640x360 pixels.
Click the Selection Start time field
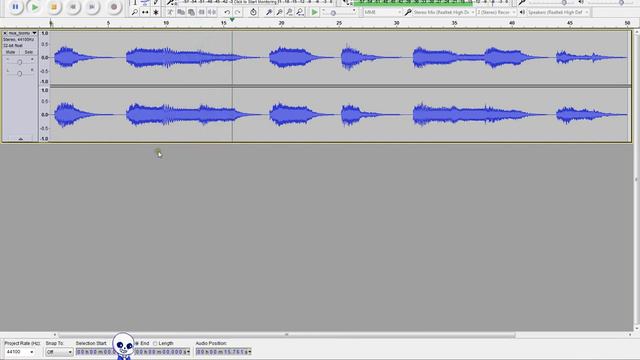(x=95, y=352)
